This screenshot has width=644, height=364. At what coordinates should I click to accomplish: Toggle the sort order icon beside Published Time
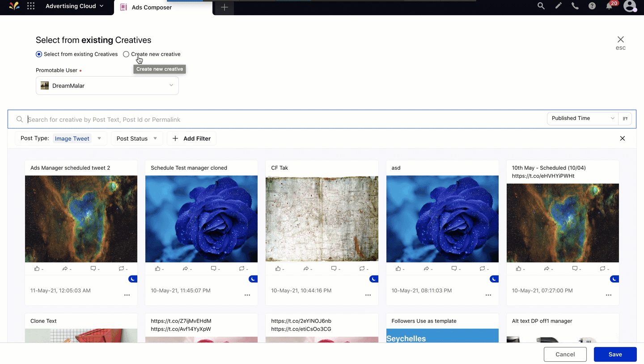pos(625,119)
